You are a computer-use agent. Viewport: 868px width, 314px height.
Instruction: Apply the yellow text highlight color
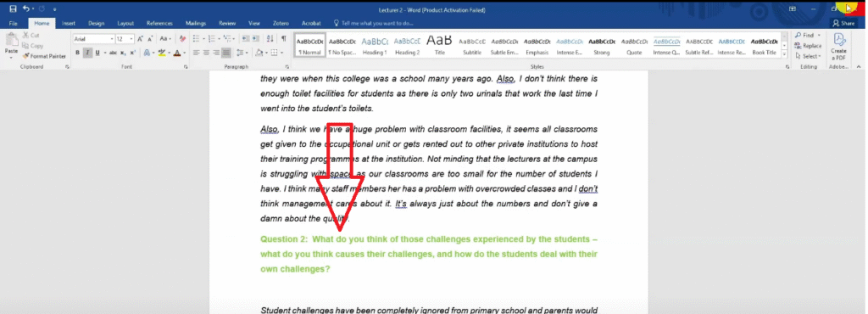(x=161, y=53)
